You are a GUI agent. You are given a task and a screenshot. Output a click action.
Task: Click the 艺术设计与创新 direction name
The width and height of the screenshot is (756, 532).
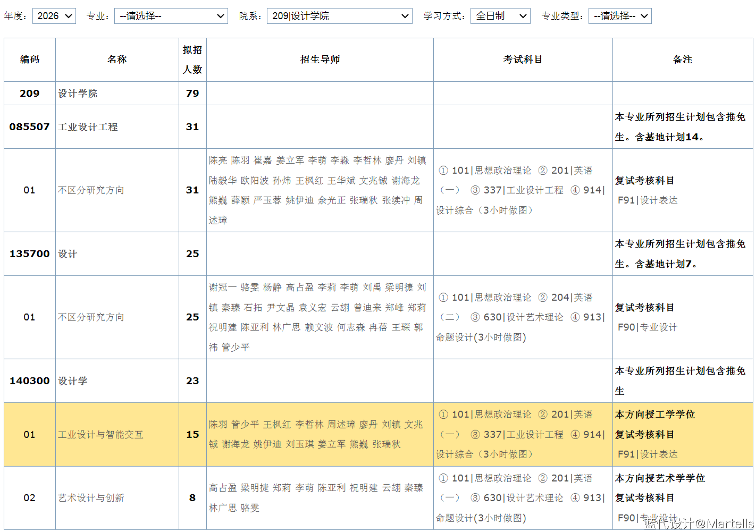(x=91, y=498)
